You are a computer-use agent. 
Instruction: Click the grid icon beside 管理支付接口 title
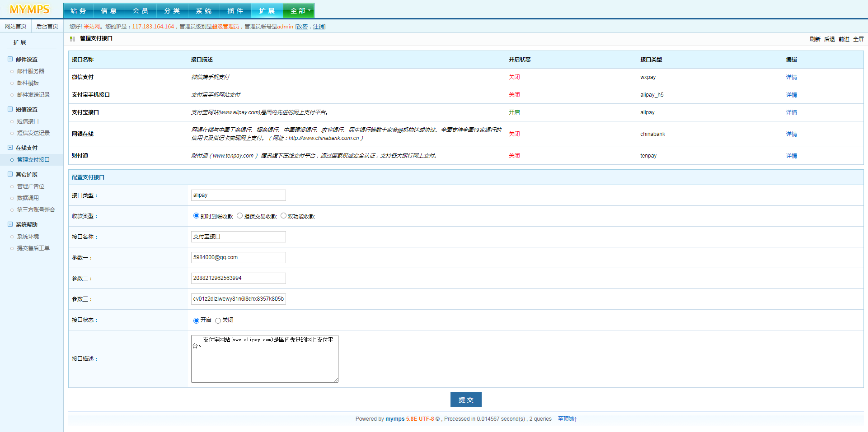[72, 39]
